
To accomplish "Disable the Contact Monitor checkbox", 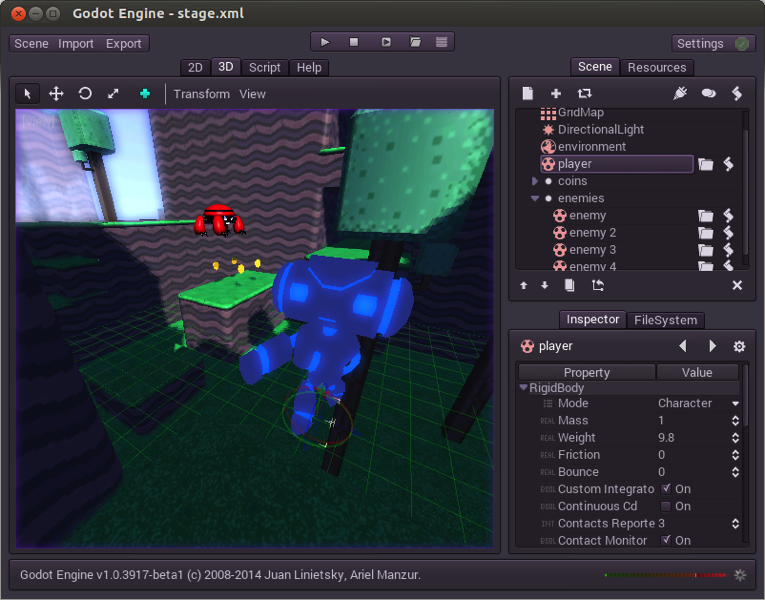I will click(666, 540).
